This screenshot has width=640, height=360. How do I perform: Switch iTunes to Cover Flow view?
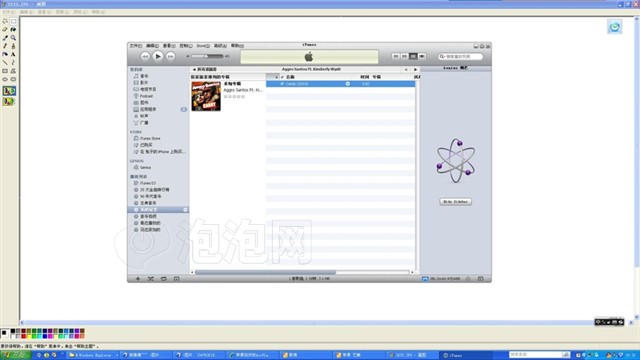[x=422, y=56]
